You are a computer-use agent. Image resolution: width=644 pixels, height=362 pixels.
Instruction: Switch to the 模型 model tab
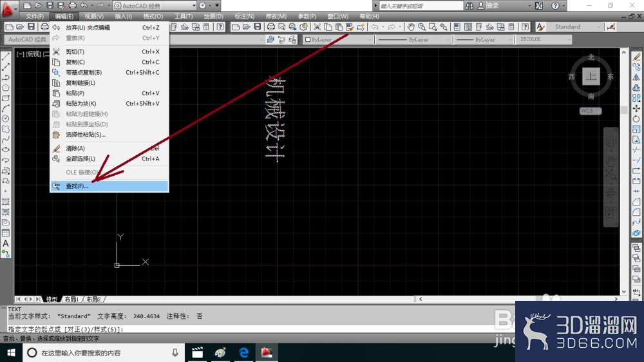pyautogui.click(x=52, y=300)
